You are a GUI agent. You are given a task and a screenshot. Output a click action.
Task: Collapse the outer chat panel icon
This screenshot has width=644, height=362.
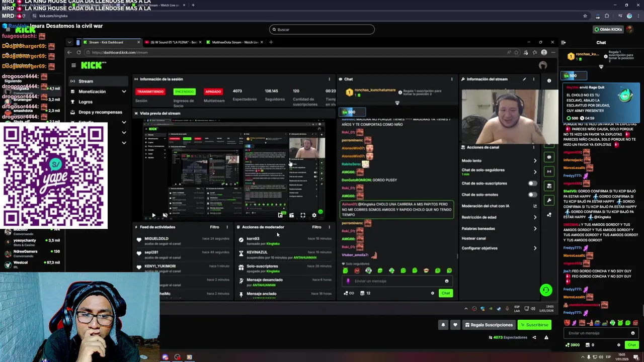563,42
